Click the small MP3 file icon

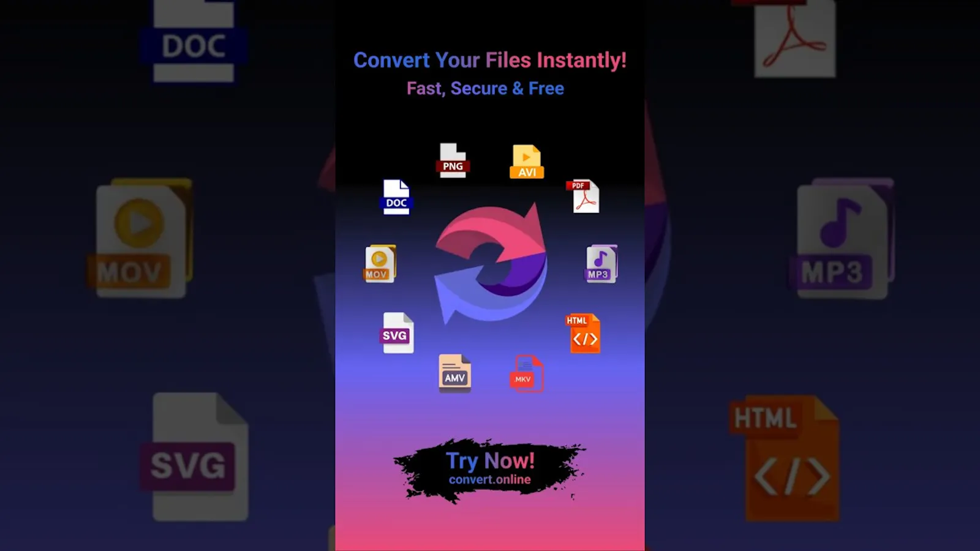coord(601,264)
